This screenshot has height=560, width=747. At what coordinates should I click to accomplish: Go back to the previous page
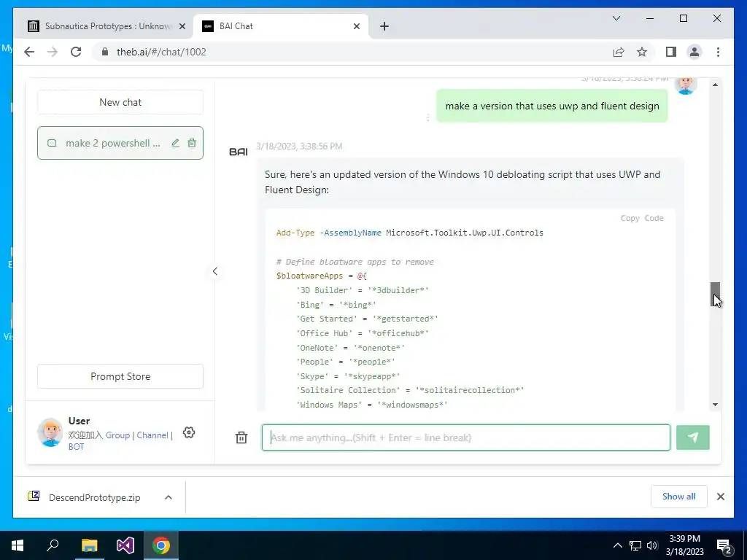[x=29, y=52]
